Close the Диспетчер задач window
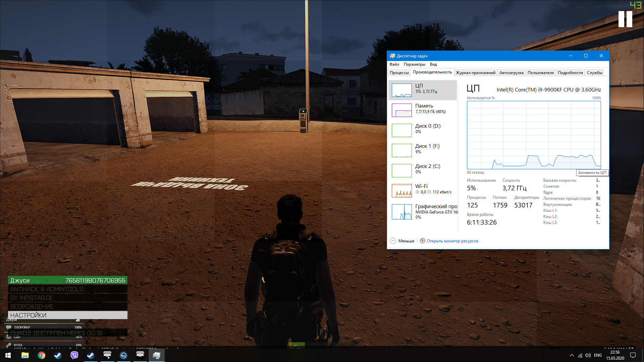The width and height of the screenshot is (644, 362). 601,56
